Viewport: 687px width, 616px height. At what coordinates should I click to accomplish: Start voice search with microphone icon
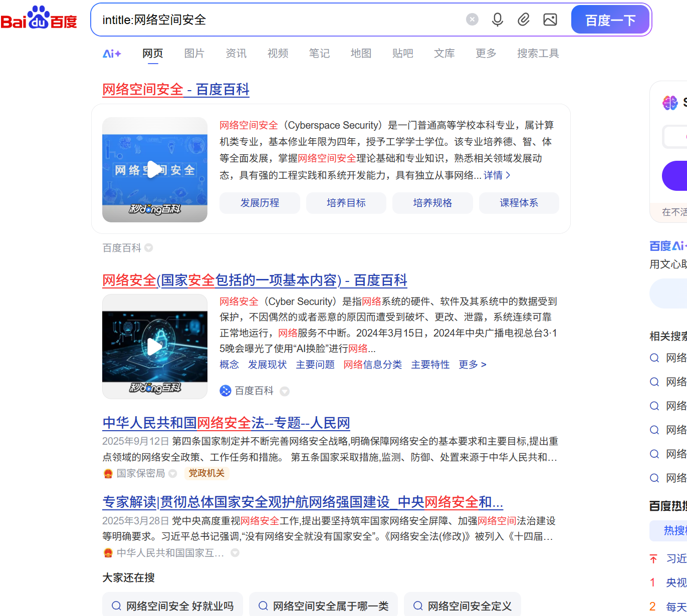(x=497, y=20)
